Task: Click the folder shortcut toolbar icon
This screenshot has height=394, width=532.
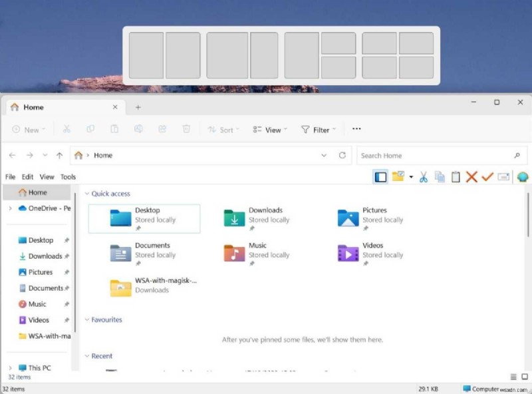Action: (x=399, y=177)
